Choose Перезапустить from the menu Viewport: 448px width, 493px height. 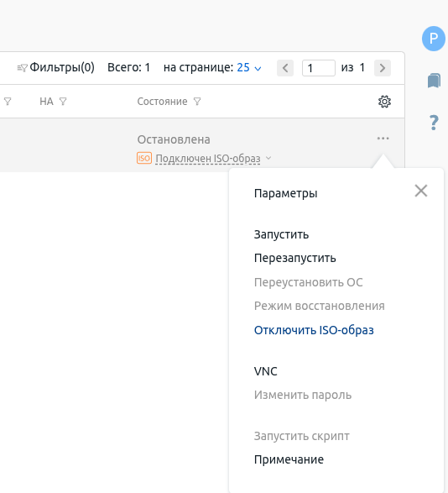[295, 258]
